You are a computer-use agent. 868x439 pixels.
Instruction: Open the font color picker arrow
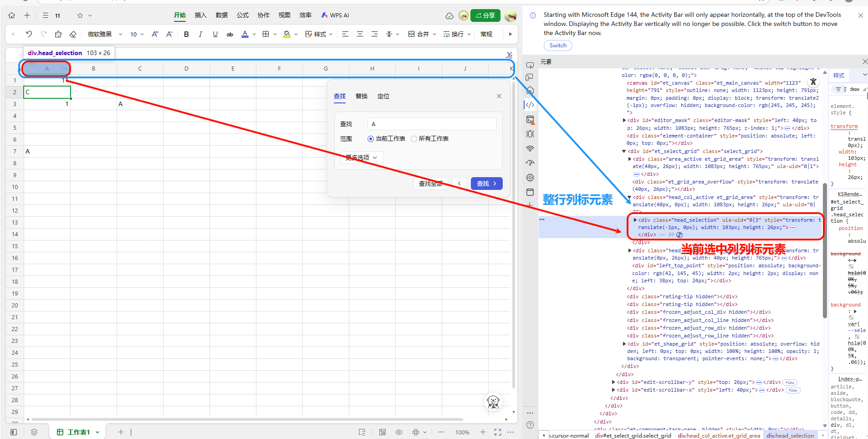coord(254,34)
